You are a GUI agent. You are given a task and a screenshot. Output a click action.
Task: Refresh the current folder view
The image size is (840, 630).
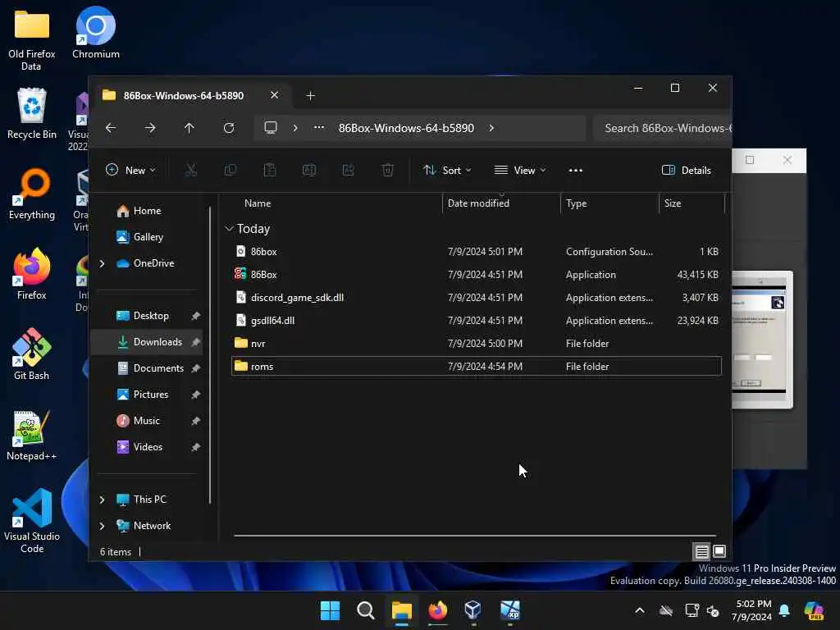click(x=229, y=128)
